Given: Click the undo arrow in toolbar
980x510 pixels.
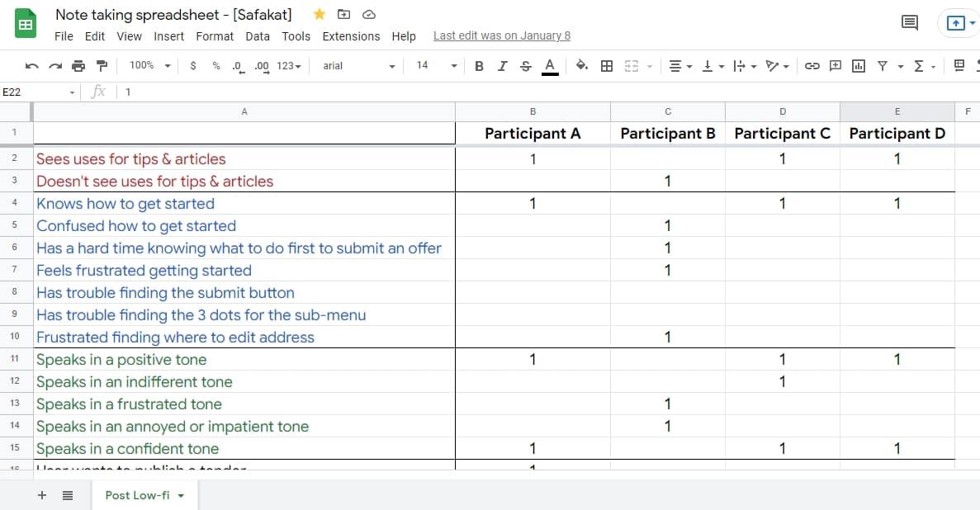Looking at the screenshot, I should 31,66.
